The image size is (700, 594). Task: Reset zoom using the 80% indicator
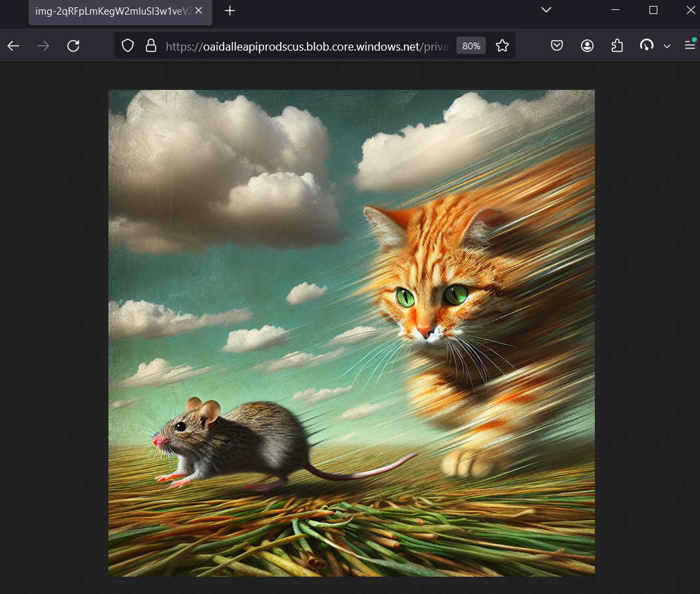pyautogui.click(x=470, y=45)
